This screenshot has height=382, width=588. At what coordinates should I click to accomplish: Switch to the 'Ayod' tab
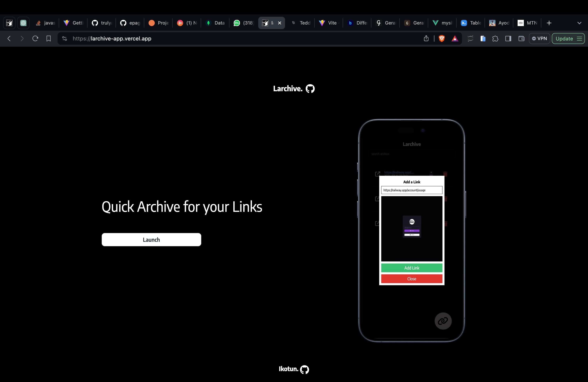(500, 23)
